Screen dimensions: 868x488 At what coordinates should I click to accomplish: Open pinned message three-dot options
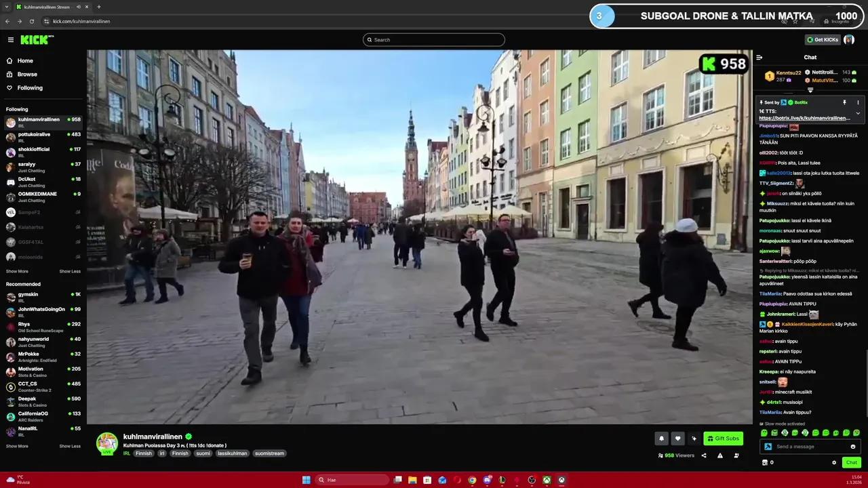coord(858,102)
